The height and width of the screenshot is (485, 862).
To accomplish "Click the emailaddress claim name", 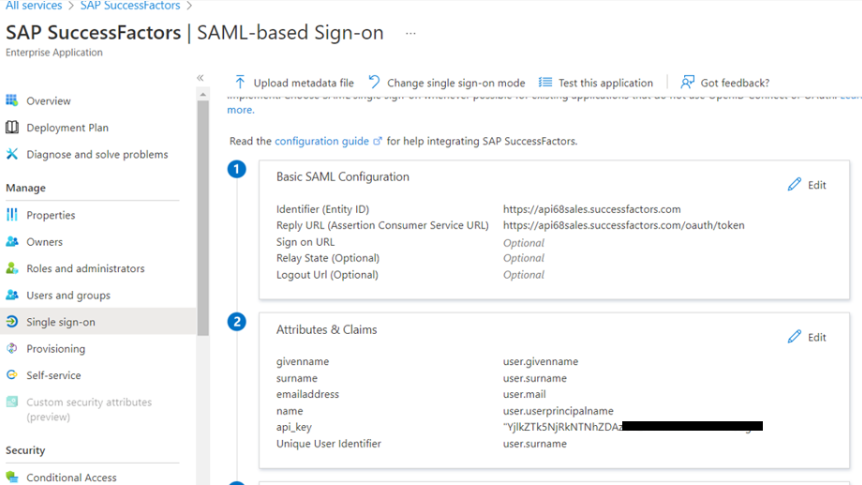I will [307, 394].
